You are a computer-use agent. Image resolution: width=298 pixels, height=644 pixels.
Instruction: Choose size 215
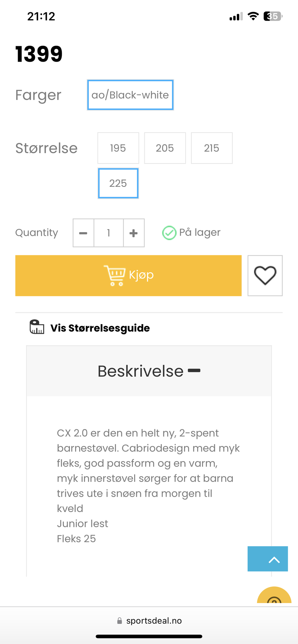(212, 148)
